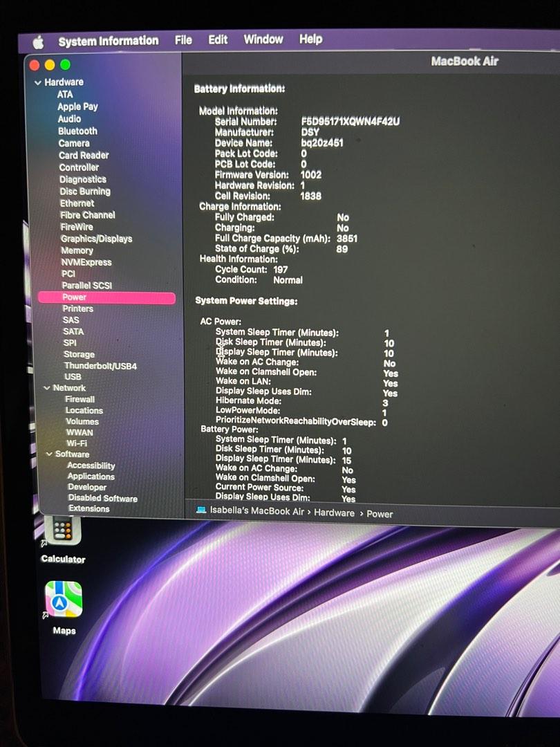Select Extensions under Software

point(89,508)
